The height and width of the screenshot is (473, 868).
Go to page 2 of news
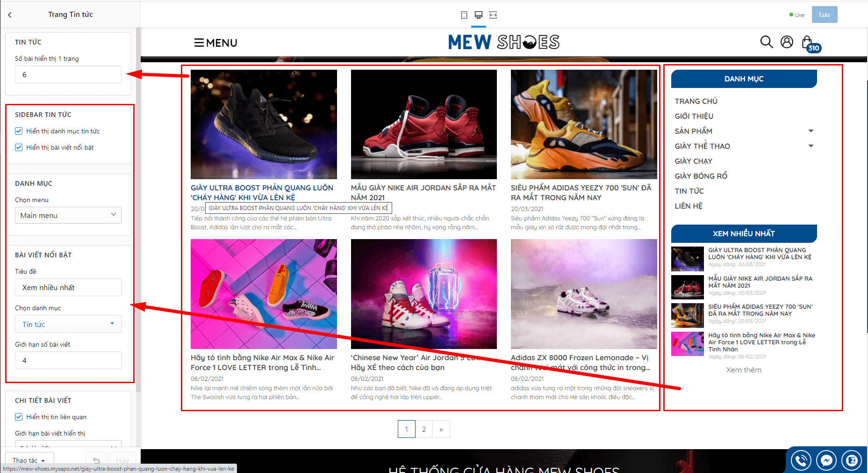(424, 429)
